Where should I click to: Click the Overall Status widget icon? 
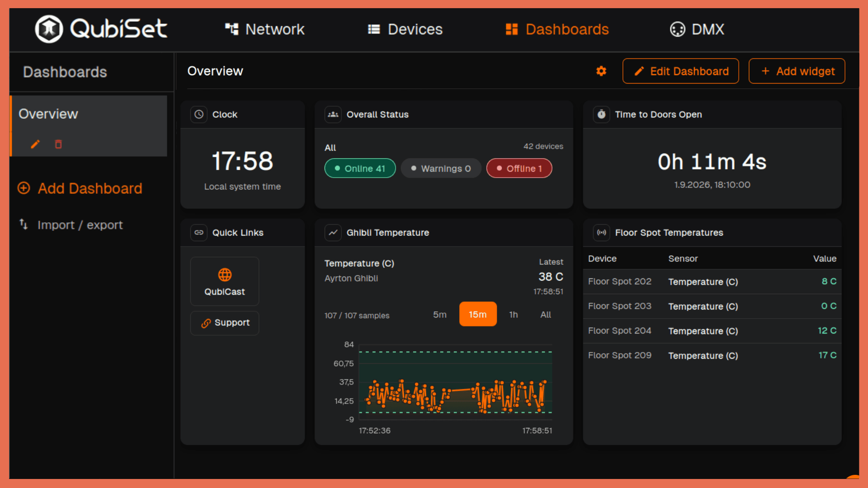pos(333,114)
